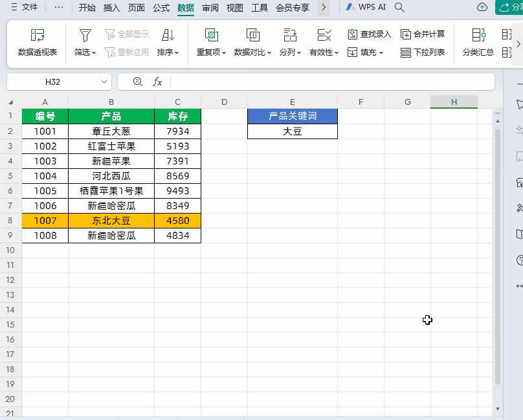Select the cell with 1003
Image resolution: width=523 pixels, height=420 pixels.
45,161
